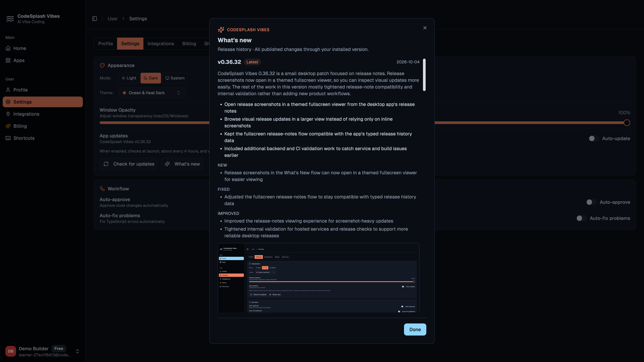Select Settings in the sidebar
This screenshot has width=644, height=362.
43,102
